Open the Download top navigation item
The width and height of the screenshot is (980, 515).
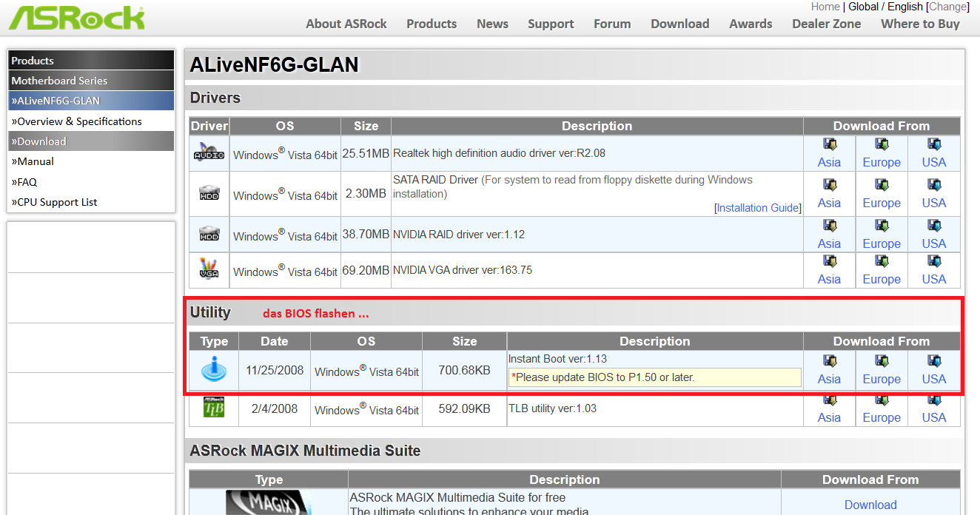click(679, 24)
